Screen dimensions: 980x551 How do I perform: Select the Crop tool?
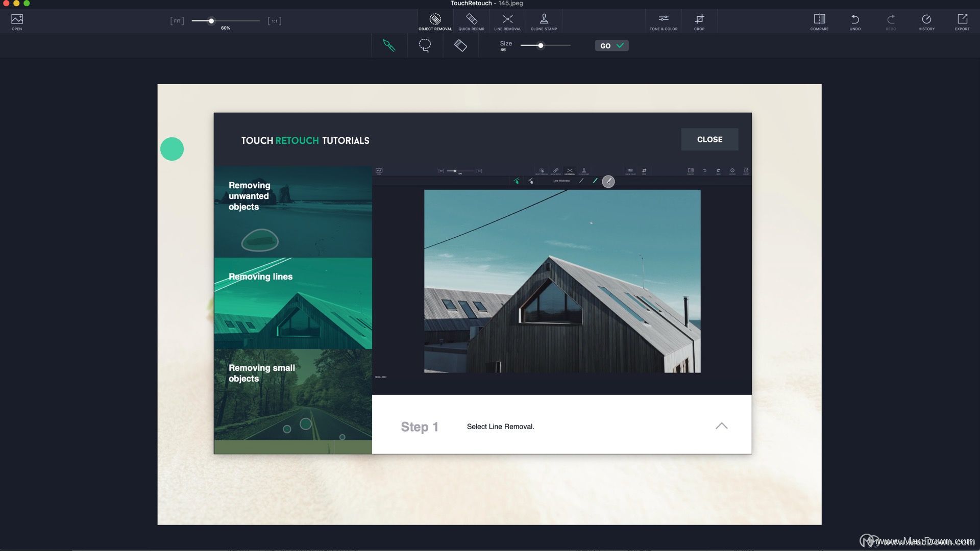pyautogui.click(x=699, y=20)
